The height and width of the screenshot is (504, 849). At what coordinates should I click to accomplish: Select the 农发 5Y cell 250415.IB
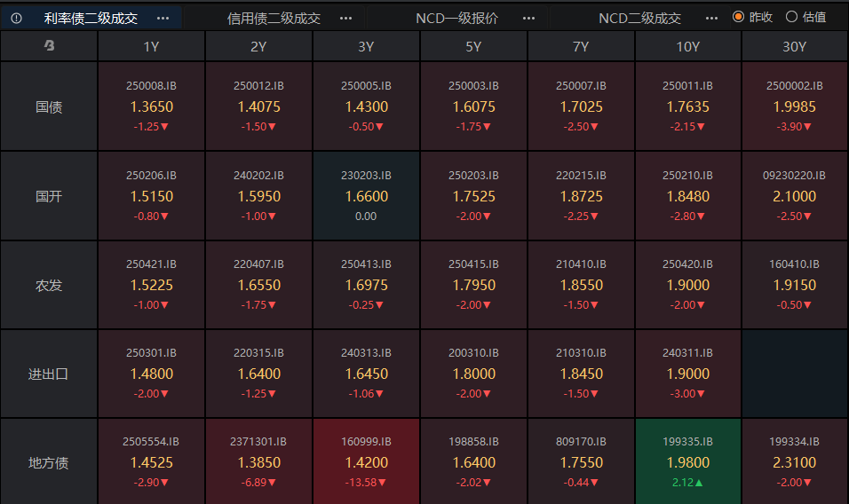point(473,285)
